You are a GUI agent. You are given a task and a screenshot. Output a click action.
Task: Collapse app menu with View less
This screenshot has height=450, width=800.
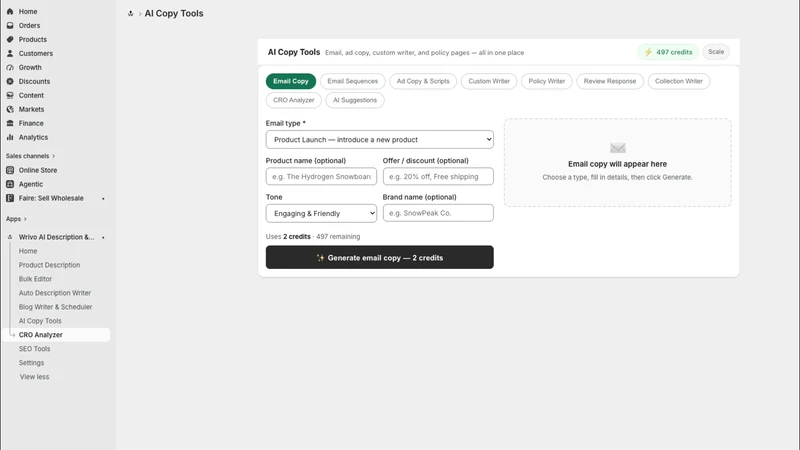tap(34, 377)
